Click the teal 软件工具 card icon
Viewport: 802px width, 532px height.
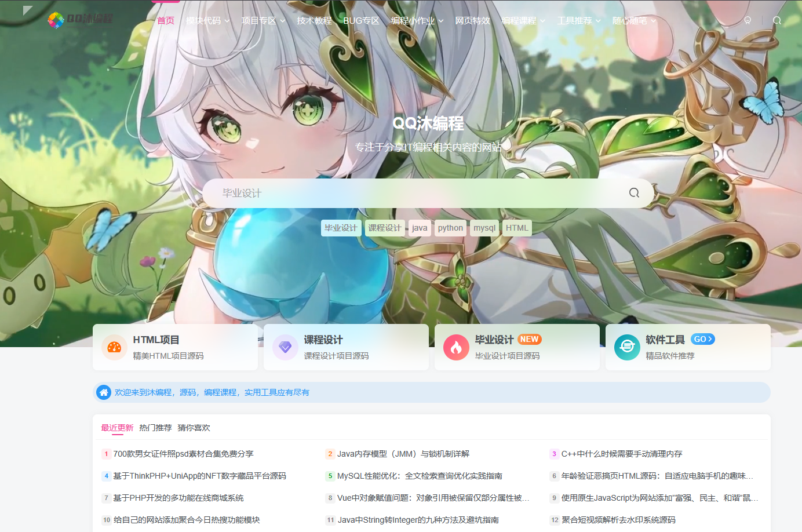[x=627, y=347]
